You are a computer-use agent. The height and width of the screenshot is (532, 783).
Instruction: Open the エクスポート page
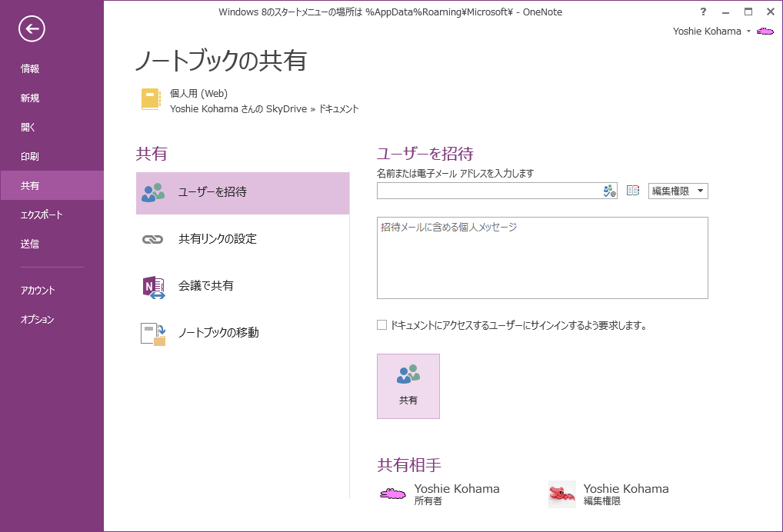point(52,215)
